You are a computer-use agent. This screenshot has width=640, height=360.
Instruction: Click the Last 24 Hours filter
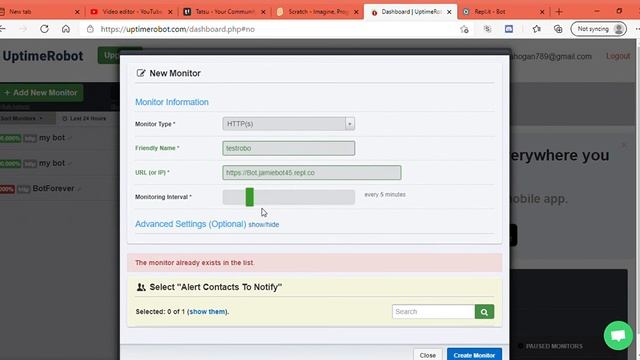click(x=84, y=118)
